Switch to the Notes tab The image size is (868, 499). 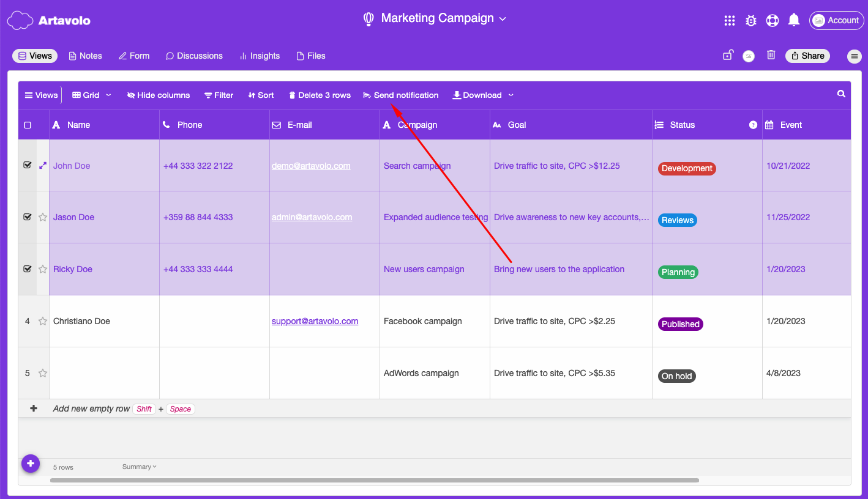(85, 56)
